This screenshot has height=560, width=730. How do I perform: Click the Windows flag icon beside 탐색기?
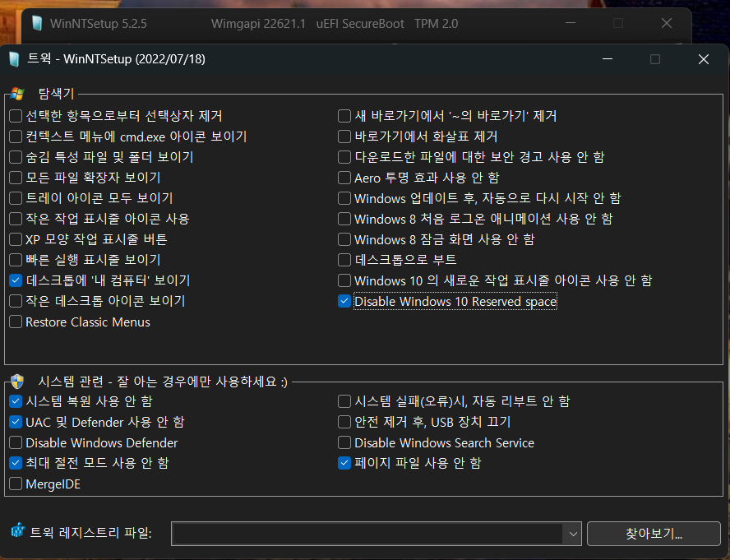click(x=17, y=93)
